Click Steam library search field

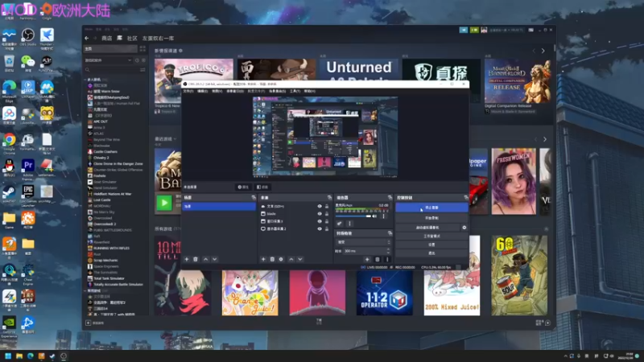112,70
